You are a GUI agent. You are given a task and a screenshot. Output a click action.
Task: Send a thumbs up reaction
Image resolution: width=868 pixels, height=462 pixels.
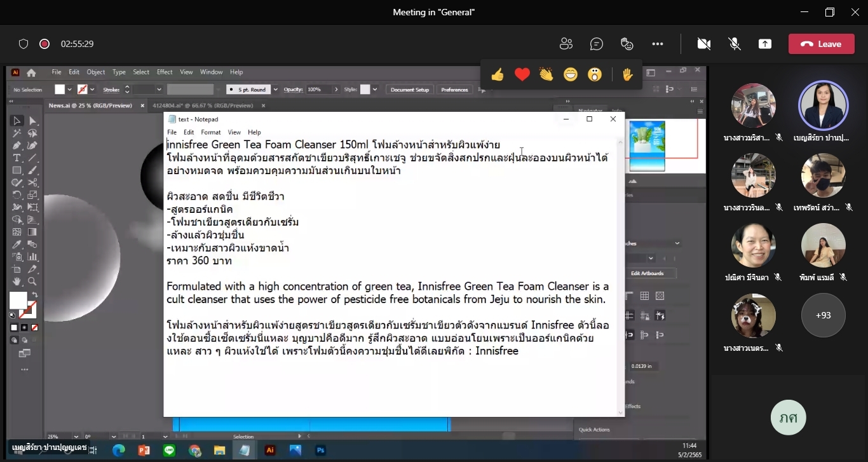tap(498, 75)
